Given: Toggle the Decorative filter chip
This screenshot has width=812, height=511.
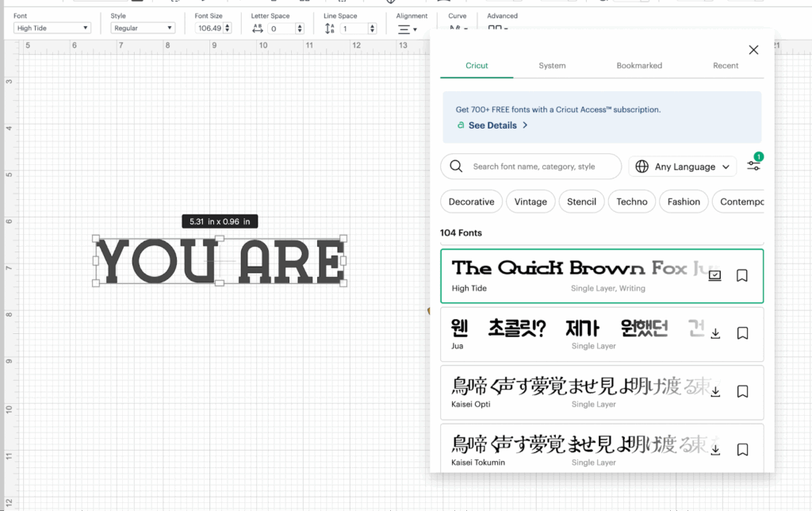Looking at the screenshot, I should coord(471,202).
